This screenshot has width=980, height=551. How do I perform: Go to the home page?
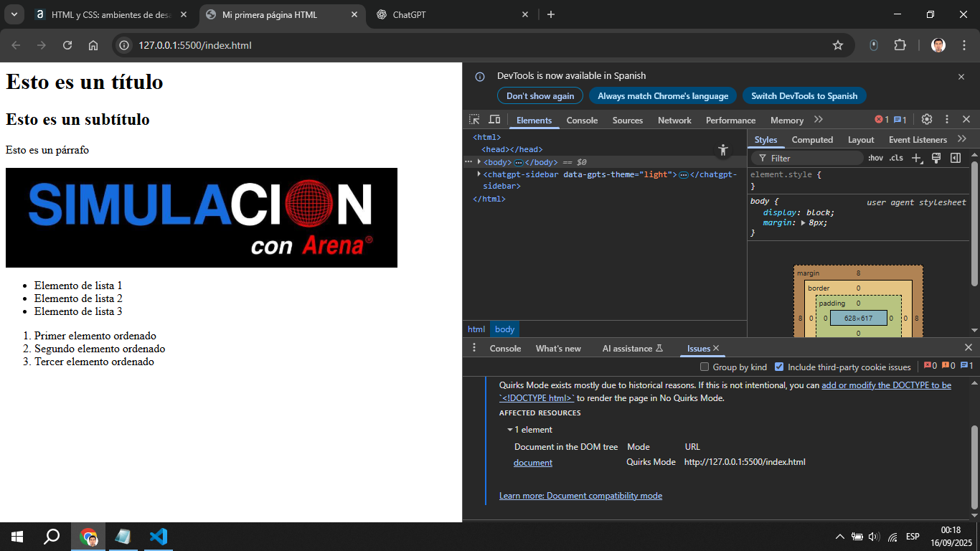(93, 45)
